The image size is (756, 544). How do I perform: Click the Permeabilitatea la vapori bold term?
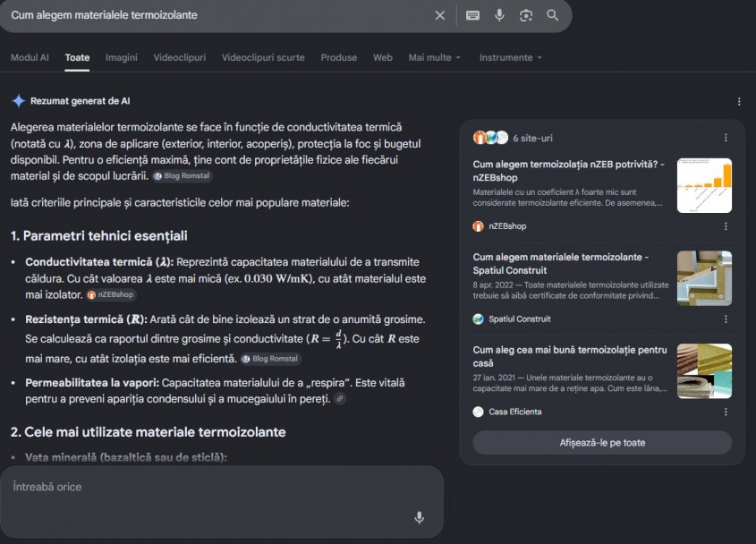pos(92,383)
